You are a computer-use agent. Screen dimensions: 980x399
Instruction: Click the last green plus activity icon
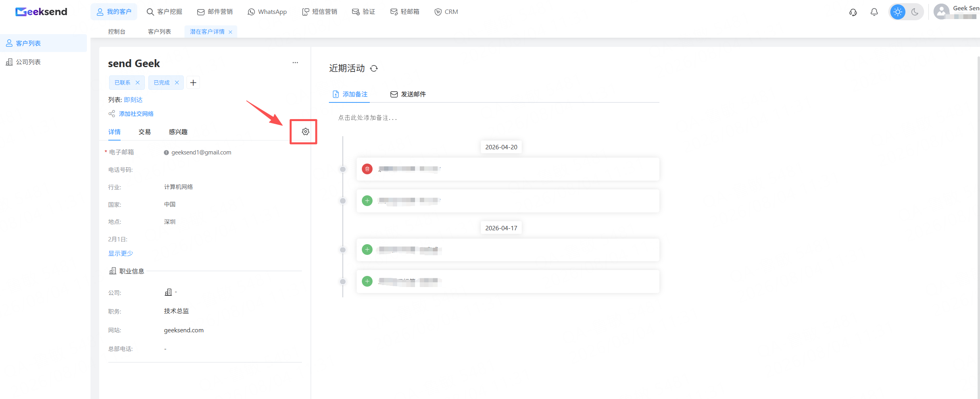pos(367,281)
